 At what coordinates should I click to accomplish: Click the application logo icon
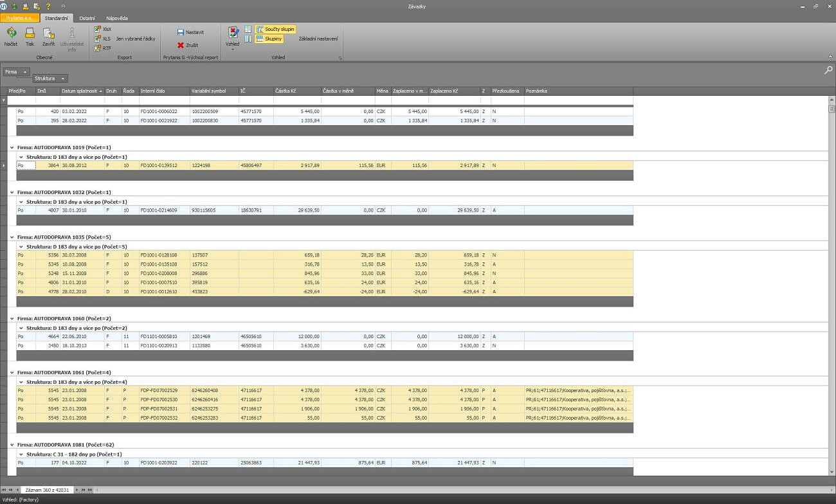click(5, 6)
